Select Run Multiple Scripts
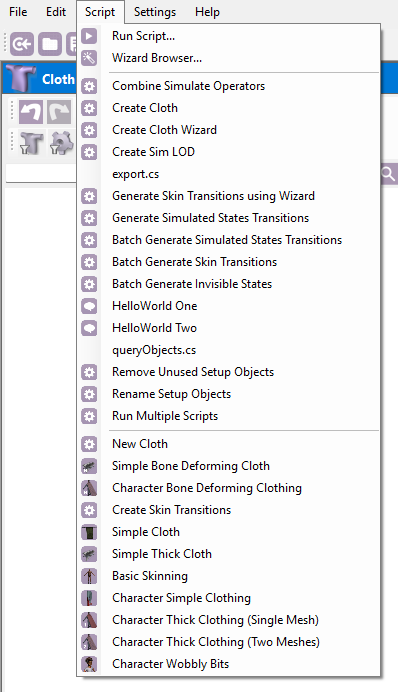The image size is (398, 692). pyautogui.click(x=229, y=416)
